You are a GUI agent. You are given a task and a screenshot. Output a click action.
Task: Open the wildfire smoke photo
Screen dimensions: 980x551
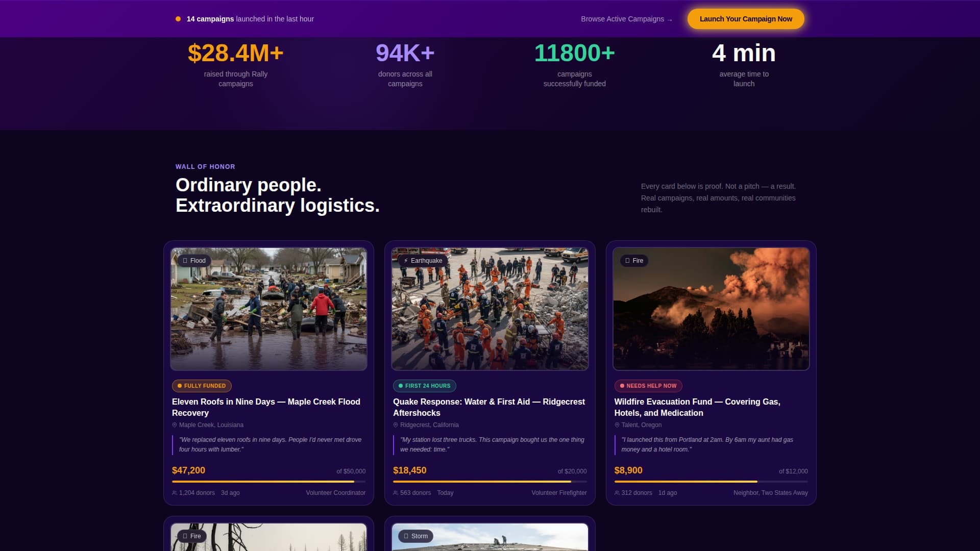click(711, 309)
